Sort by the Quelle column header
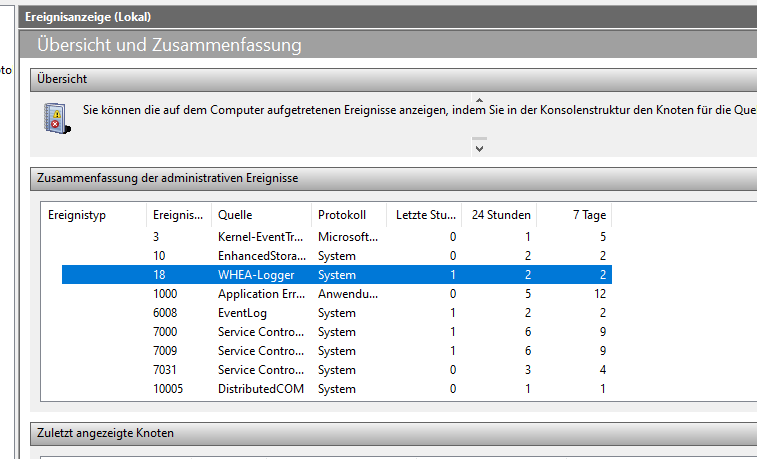The height and width of the screenshot is (459, 757). pyautogui.click(x=261, y=215)
